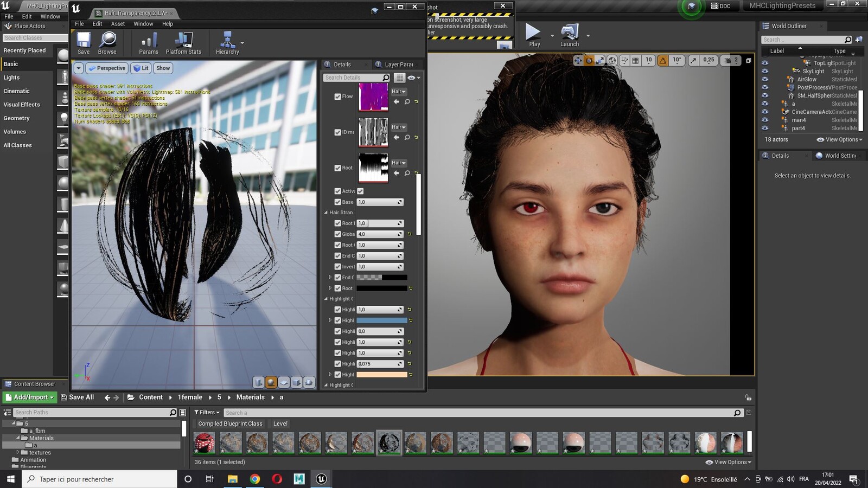Click the Show button in preview viewport
868x488 pixels.
click(x=163, y=68)
